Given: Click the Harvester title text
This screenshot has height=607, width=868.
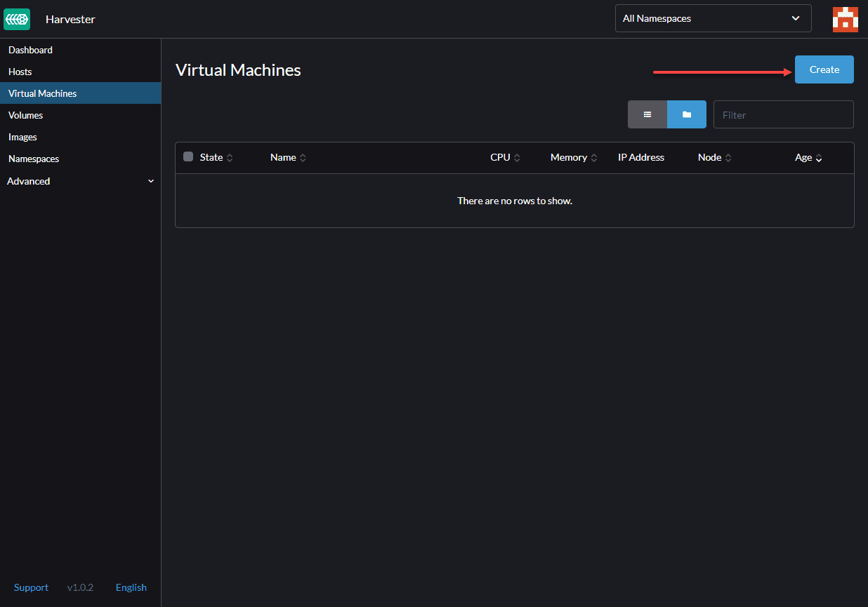Looking at the screenshot, I should point(70,19).
